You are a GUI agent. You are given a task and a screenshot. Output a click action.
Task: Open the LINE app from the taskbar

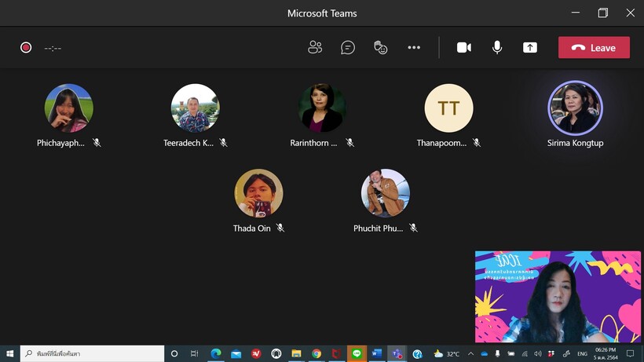pos(357,354)
